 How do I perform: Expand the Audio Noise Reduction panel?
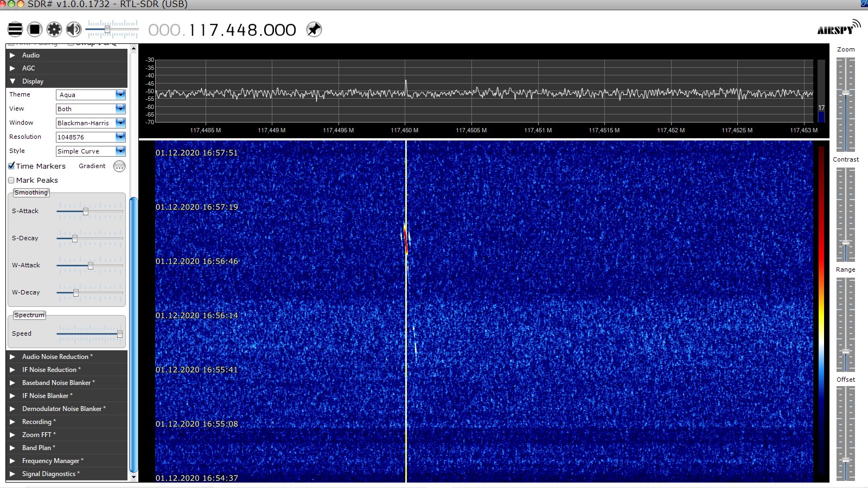point(67,357)
